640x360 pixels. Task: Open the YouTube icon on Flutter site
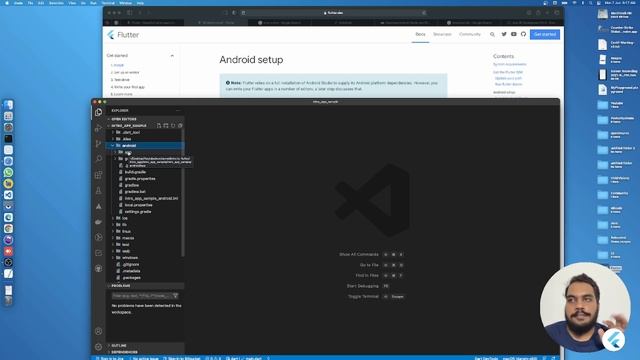(x=514, y=34)
